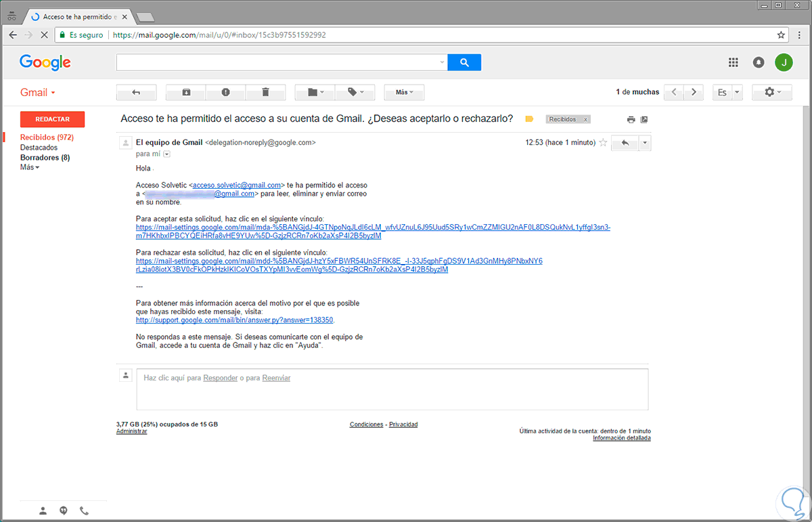Open the support.google.com answer link
The image size is (812, 522).
pyautogui.click(x=235, y=320)
